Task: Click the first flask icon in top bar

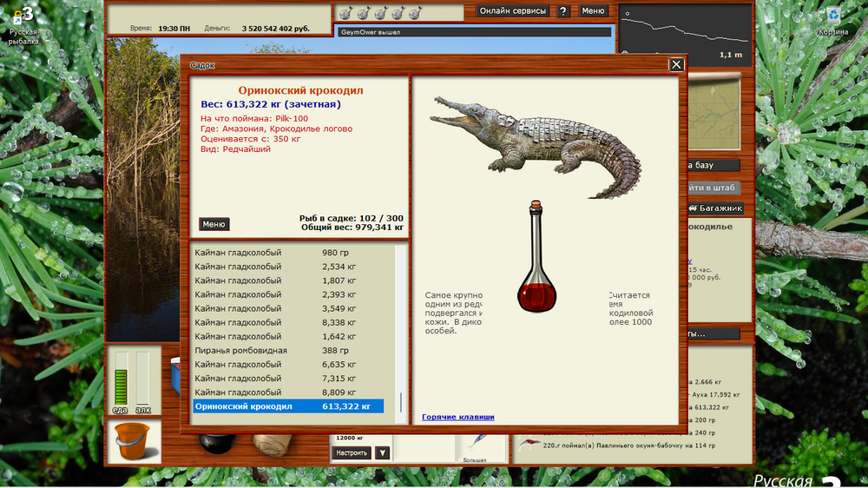Action: [x=346, y=13]
